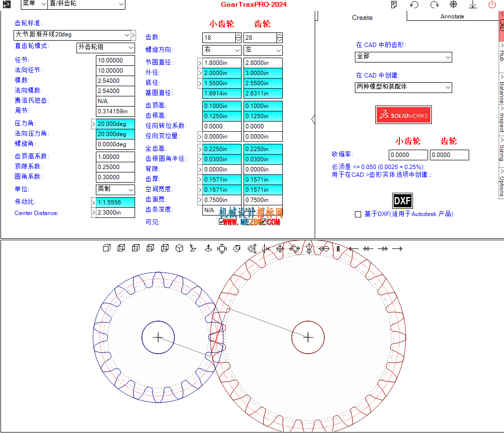
Task: Open the Options side tab
Action: pyautogui.click(x=502, y=183)
